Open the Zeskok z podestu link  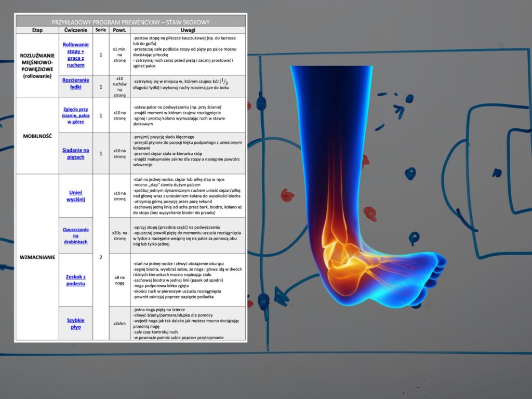coord(76,280)
